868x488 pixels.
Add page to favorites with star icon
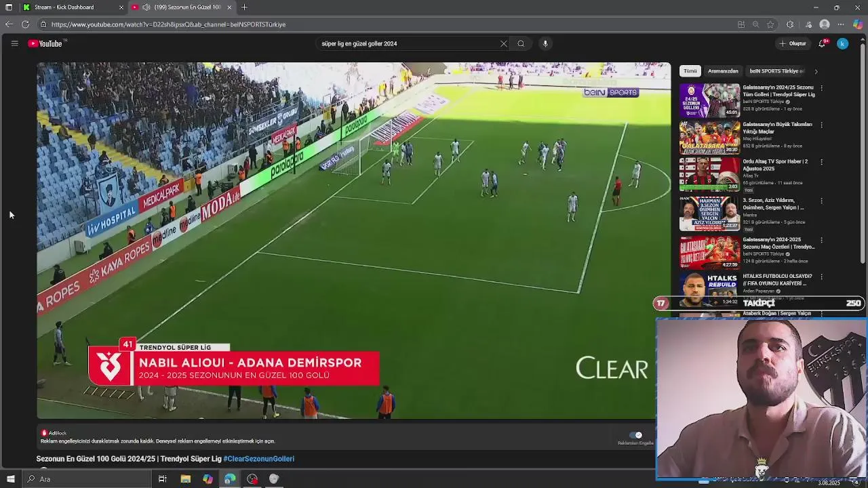coord(770,24)
